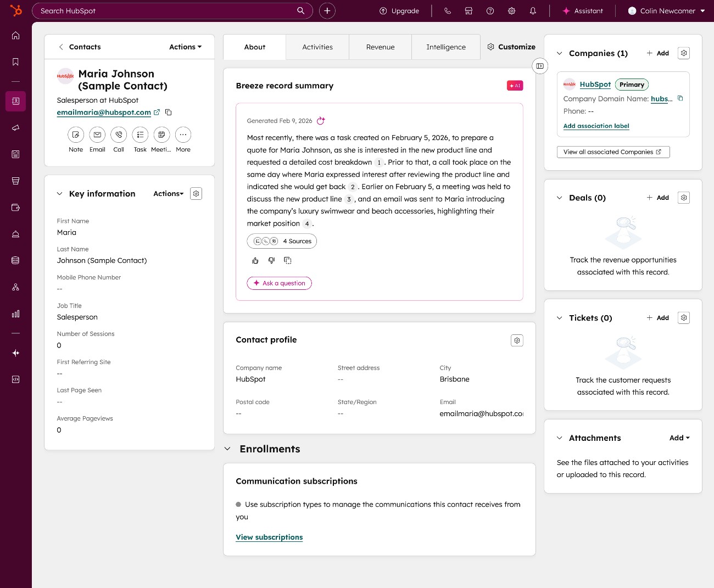Click the Bookmarks icon in left sidebar
The image size is (714, 588).
click(15, 61)
